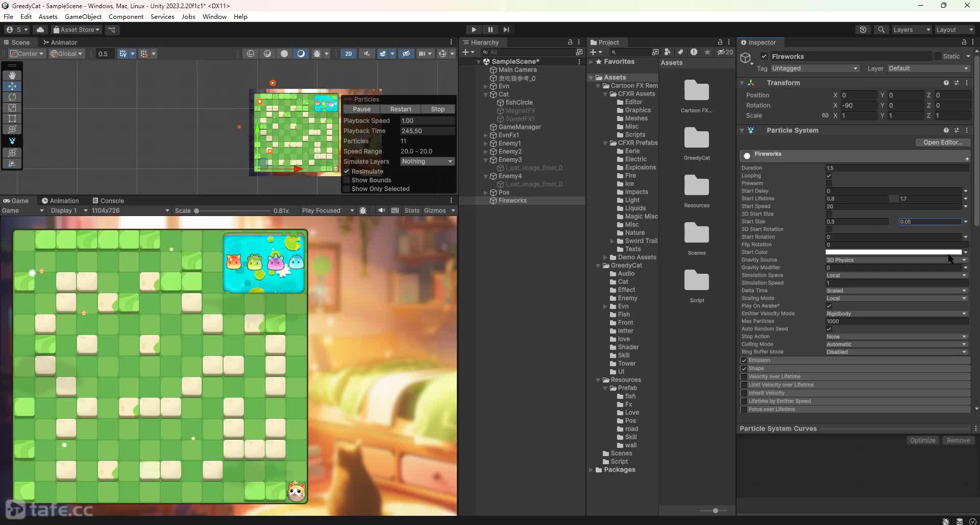
Task: Open Simulate Layers dropdown
Action: click(427, 161)
